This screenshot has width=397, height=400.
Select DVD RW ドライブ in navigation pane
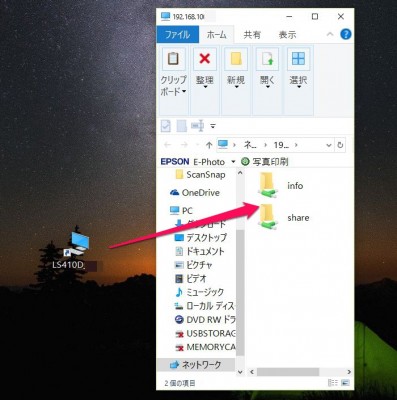[205, 319]
